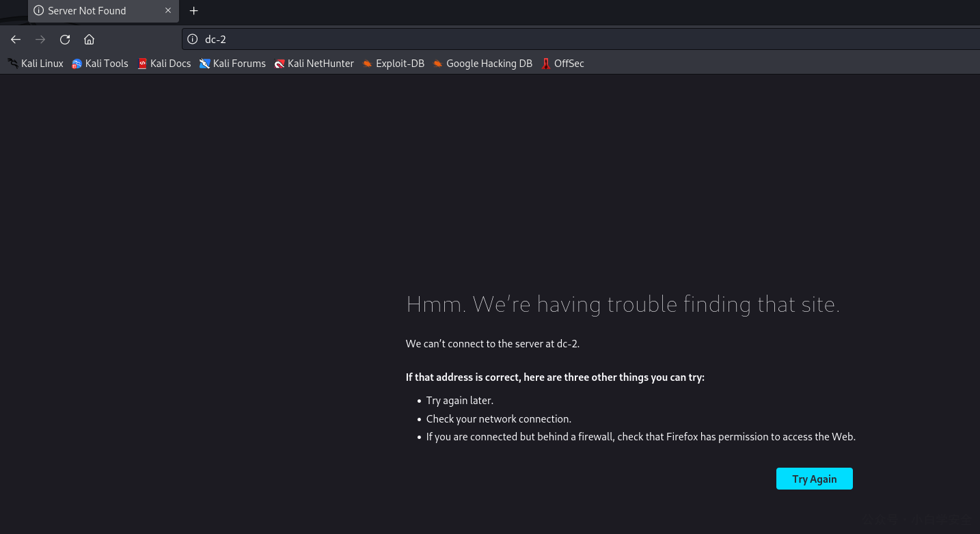
Task: Close the Server Not Found tab
Action: (168, 11)
